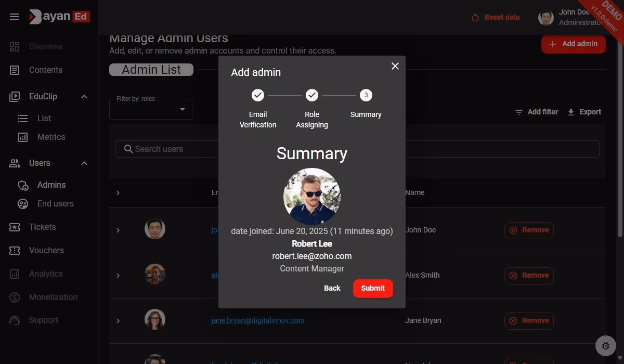Click Alex Smith's row avatar
Viewport: 624px width, 364px height.
pyautogui.click(x=155, y=275)
